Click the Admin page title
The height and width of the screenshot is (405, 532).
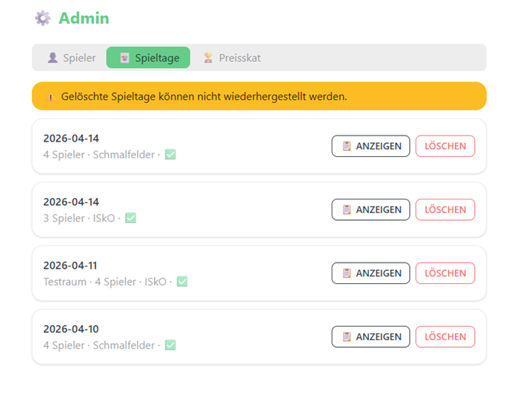pyautogui.click(x=84, y=18)
